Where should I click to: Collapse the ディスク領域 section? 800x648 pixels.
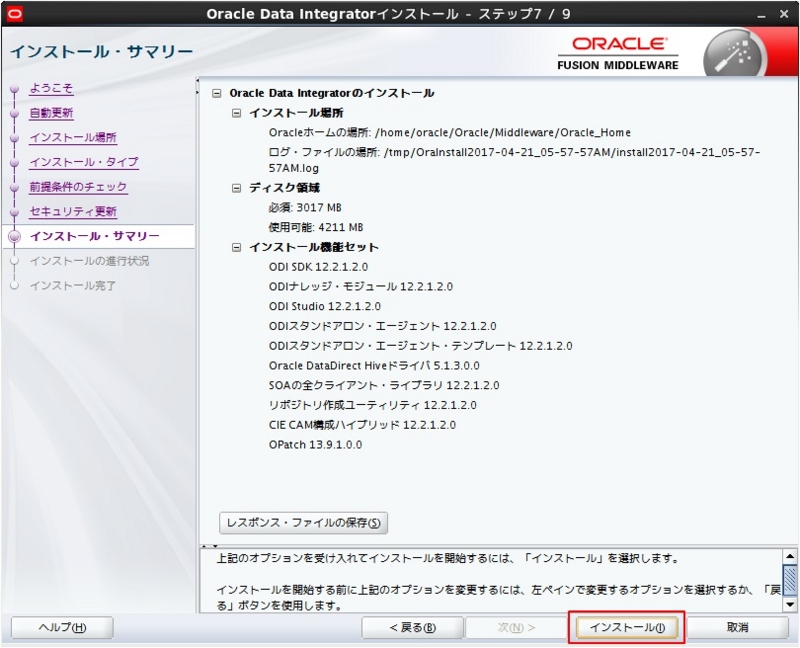point(236,188)
